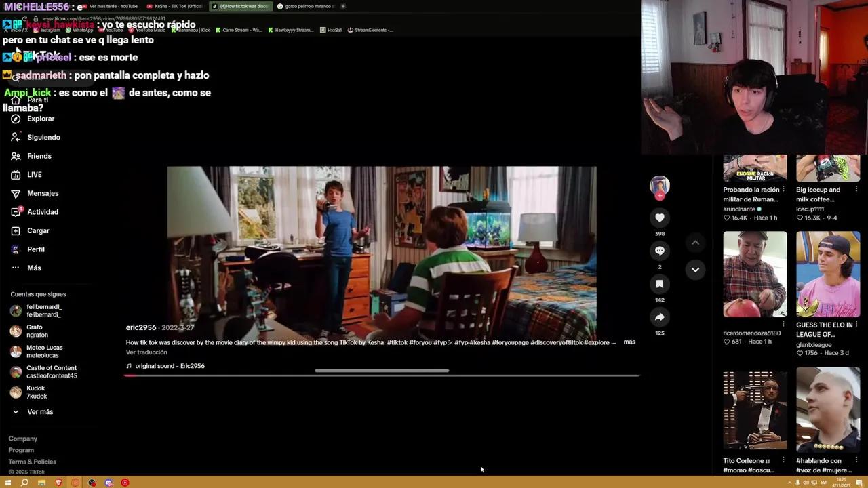The image size is (868, 488).
Task: Bookmark the video to favorites
Action: pos(659,284)
